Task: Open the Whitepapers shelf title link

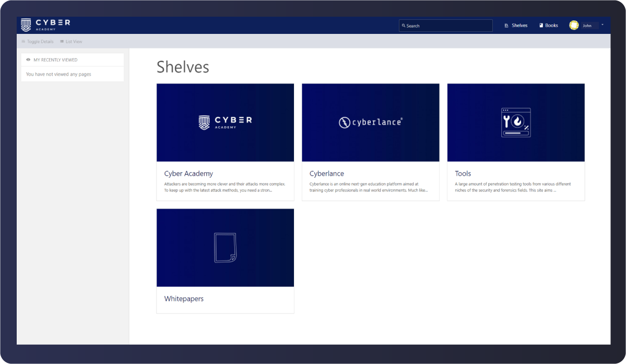Action: (184, 299)
